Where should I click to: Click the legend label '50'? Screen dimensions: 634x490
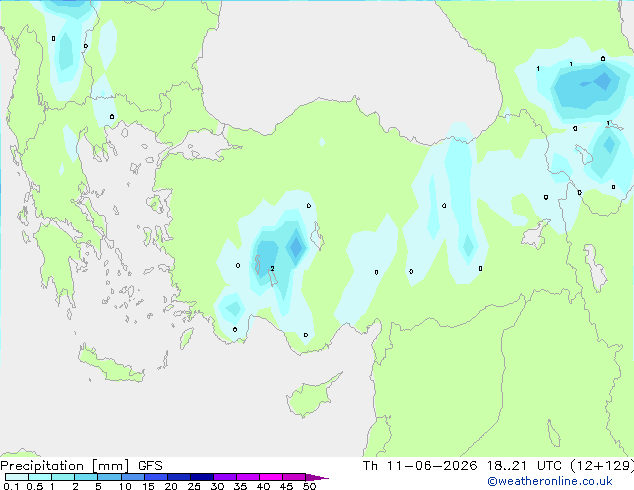[x=309, y=486]
